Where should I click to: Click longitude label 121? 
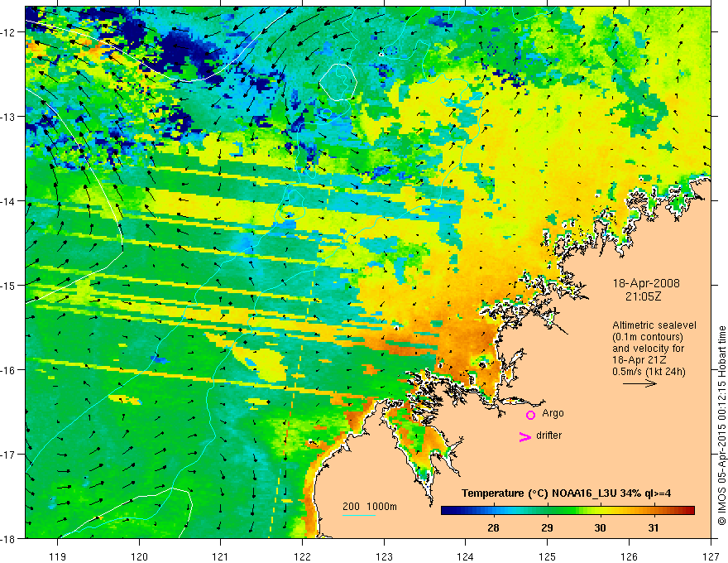[x=221, y=556]
